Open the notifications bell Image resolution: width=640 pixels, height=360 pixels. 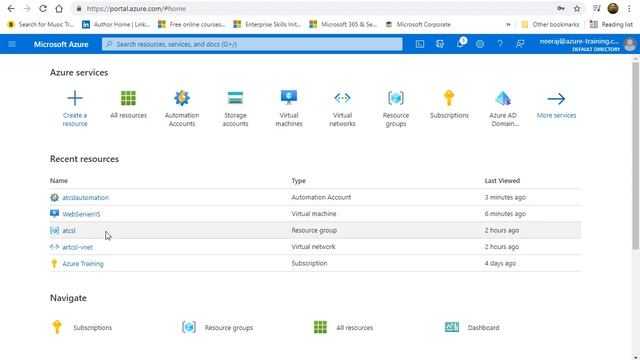click(460, 44)
